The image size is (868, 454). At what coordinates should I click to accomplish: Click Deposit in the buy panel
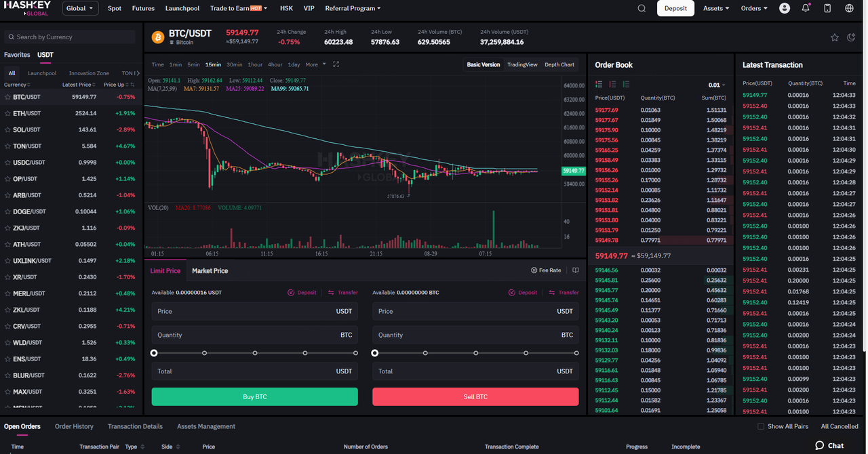[302, 293]
